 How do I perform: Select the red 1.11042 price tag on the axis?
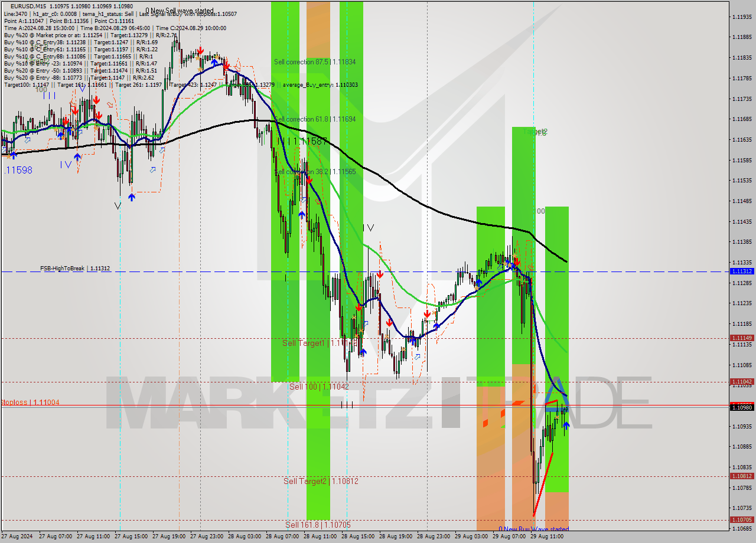[742, 381]
